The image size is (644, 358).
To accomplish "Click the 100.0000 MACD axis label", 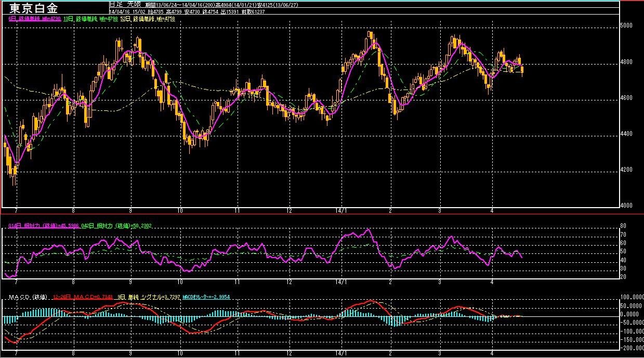I will (631, 297).
